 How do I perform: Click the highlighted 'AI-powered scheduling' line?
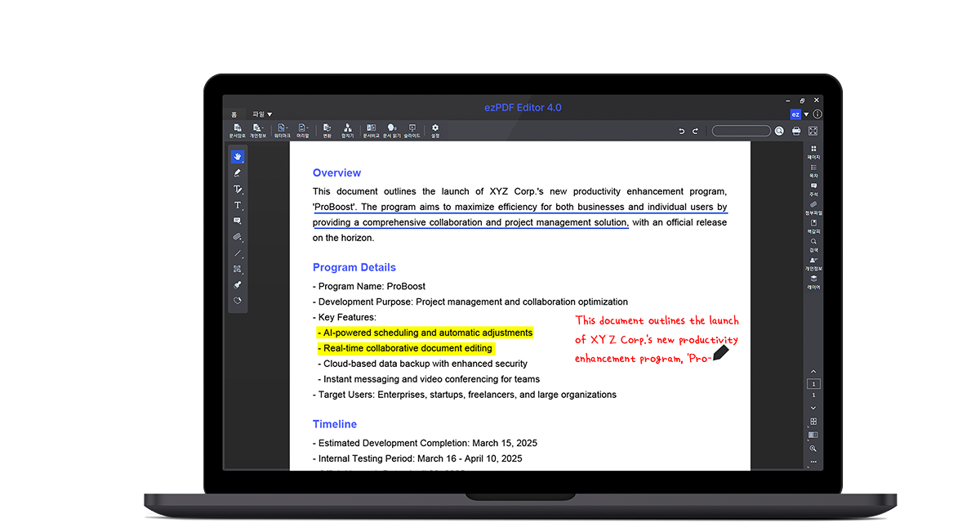pyautogui.click(x=425, y=333)
